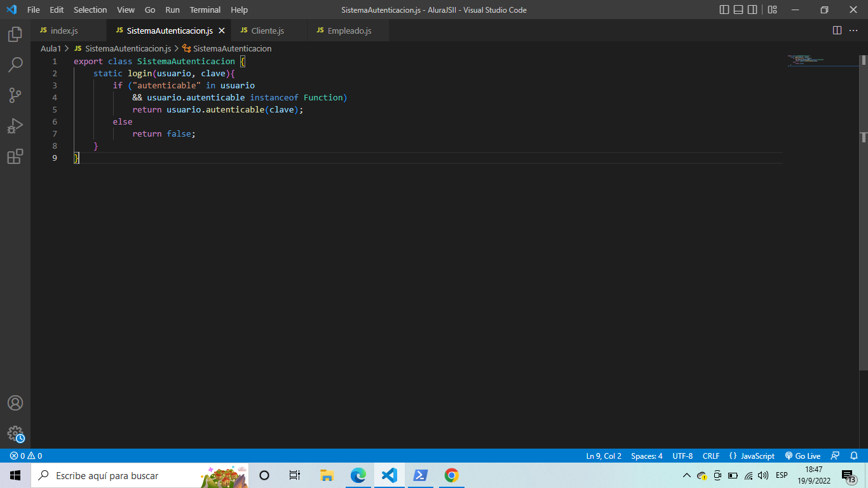The image size is (868, 488).
Task: Open volume control in system tray
Action: click(763, 475)
